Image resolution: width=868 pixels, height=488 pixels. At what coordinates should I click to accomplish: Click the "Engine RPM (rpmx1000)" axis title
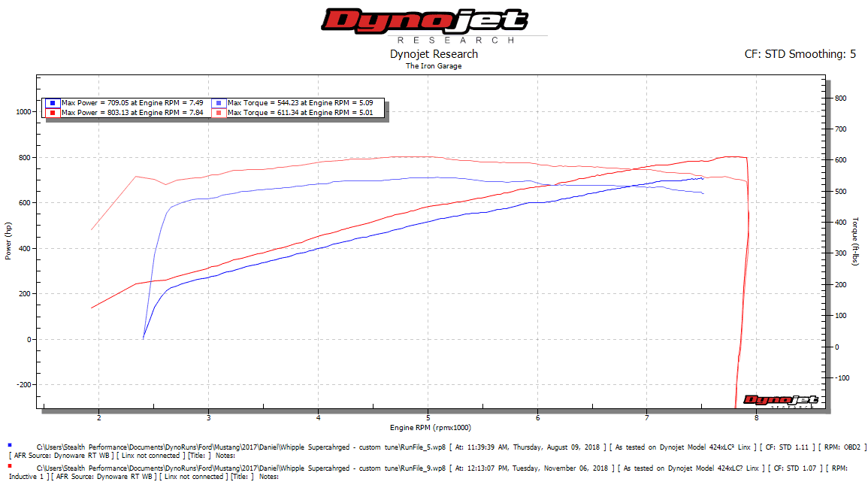click(x=430, y=428)
